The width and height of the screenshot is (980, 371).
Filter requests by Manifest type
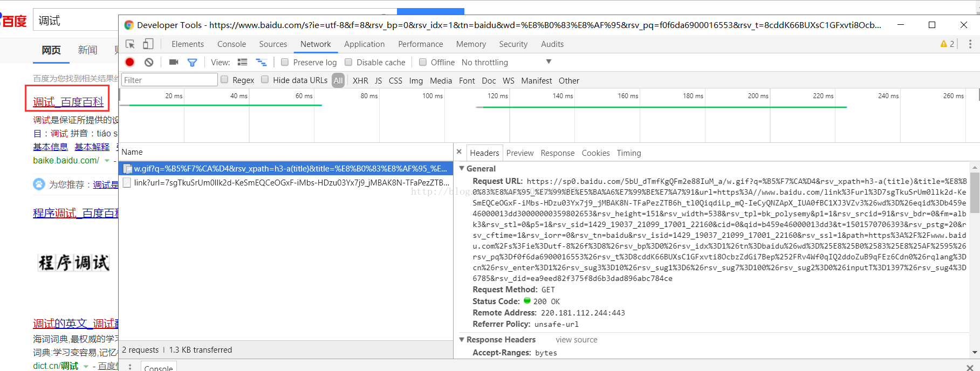coord(537,80)
